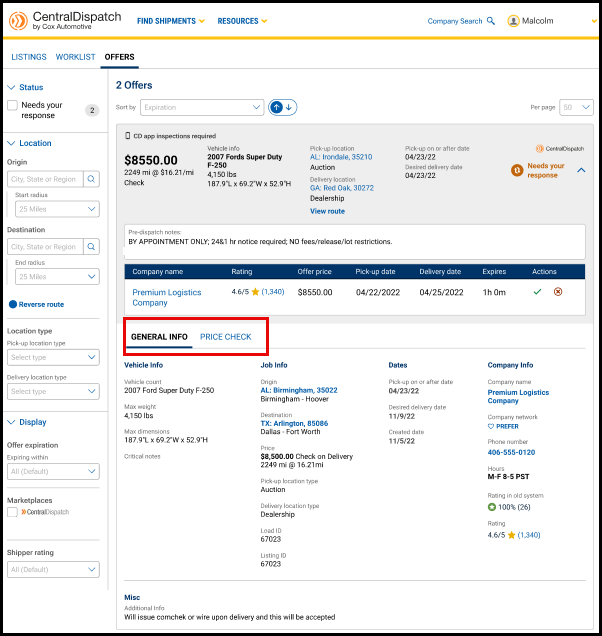Click Destination search magnifier icon
This screenshot has height=636, width=602.
tap(91, 247)
